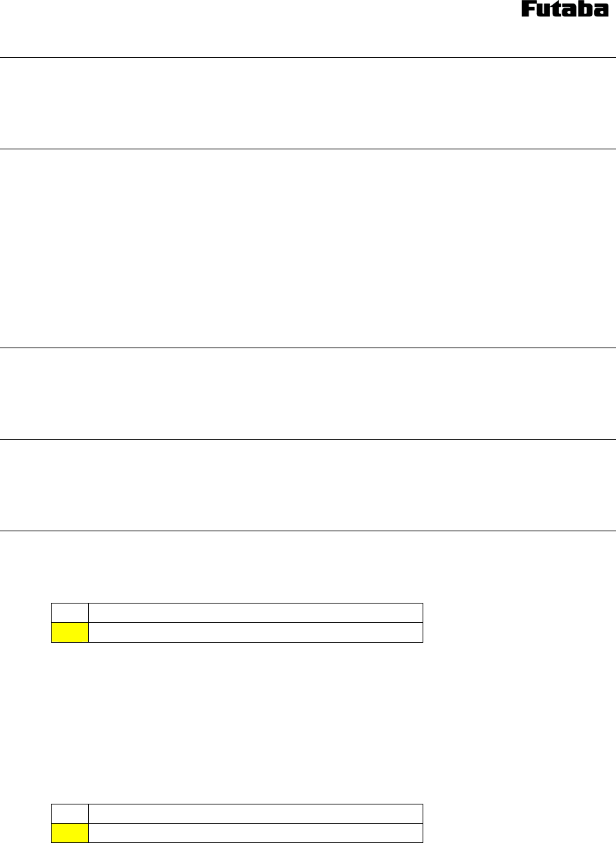The height and width of the screenshot is (843, 616).
Task: Click the blank section between fourth and fifth dividers
Action: point(308,485)
